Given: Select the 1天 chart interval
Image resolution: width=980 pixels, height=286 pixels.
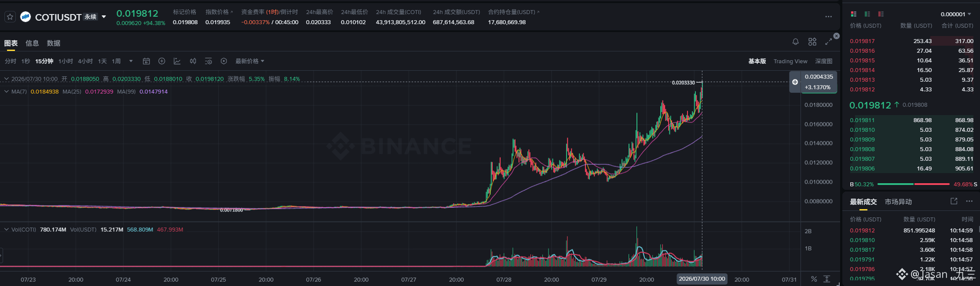Looking at the screenshot, I should 102,61.
